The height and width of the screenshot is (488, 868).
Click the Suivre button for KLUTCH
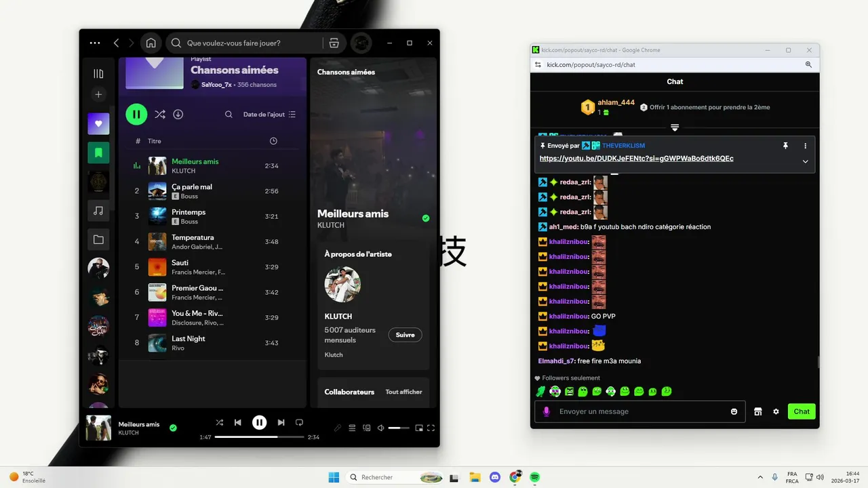click(x=405, y=335)
